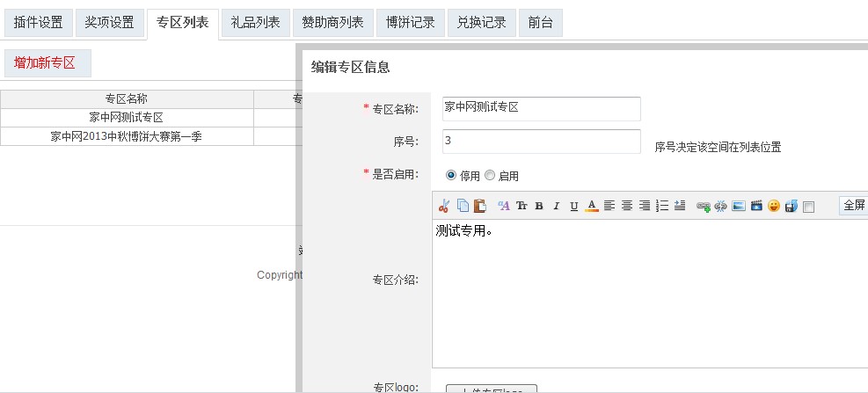Open the 赞助商列表 tab
This screenshot has height=393, width=868.
(332, 23)
